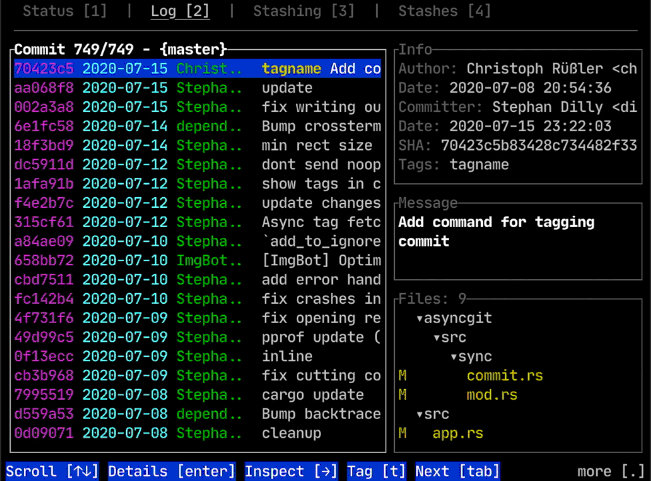Select app.rs in the files tree

(458, 433)
